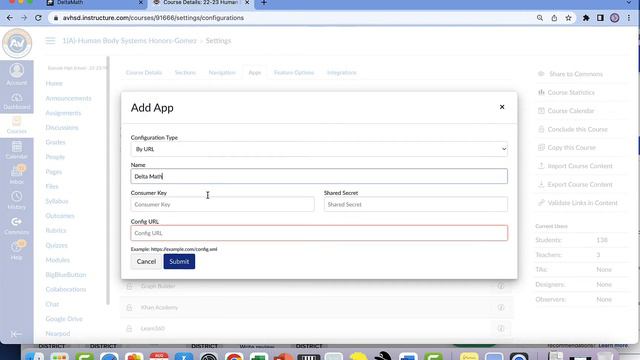Open info icon for Khan Academy app
The image size is (640, 360).
pyautogui.click(x=501, y=307)
